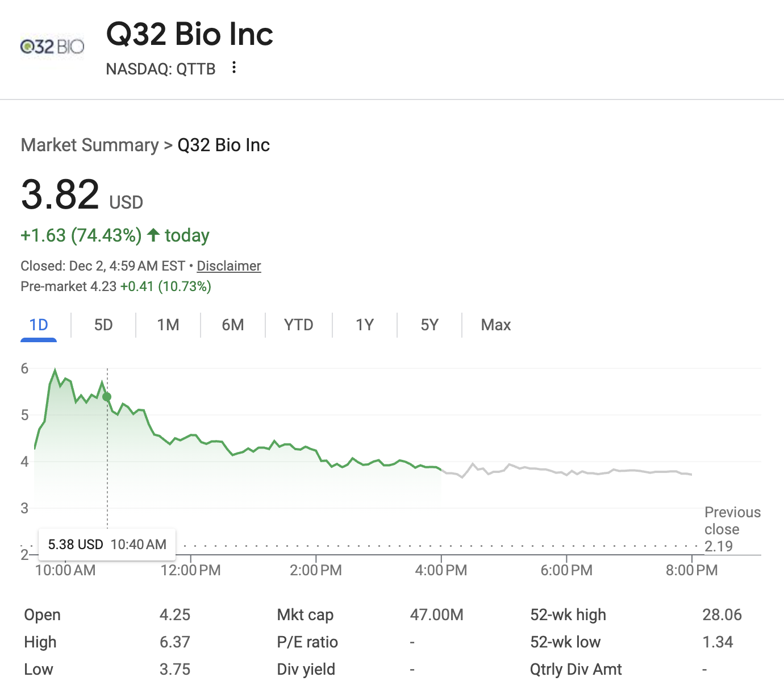Keep the 1D view selected
The width and height of the screenshot is (784, 681).
click(x=38, y=325)
